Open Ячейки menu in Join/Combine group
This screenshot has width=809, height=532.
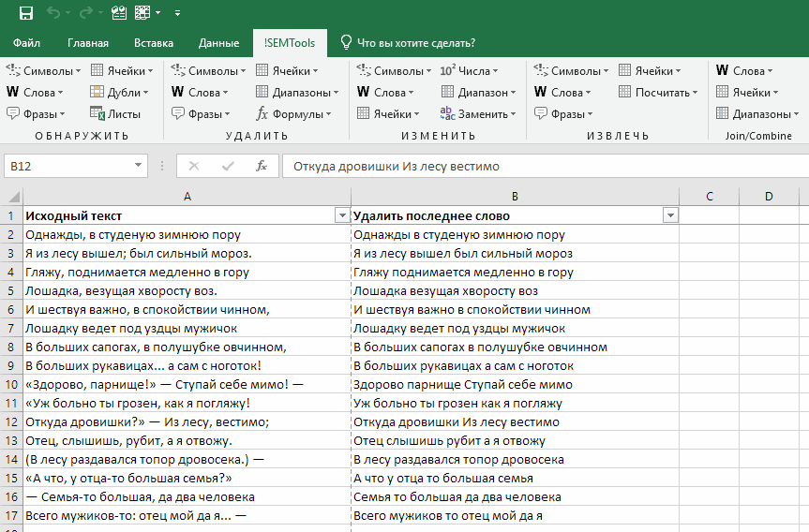[747, 93]
